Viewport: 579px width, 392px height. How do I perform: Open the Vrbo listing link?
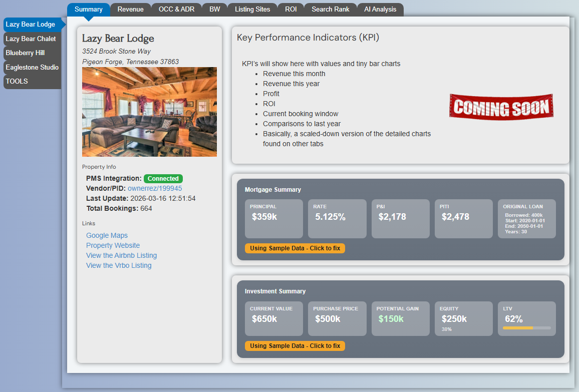click(119, 265)
